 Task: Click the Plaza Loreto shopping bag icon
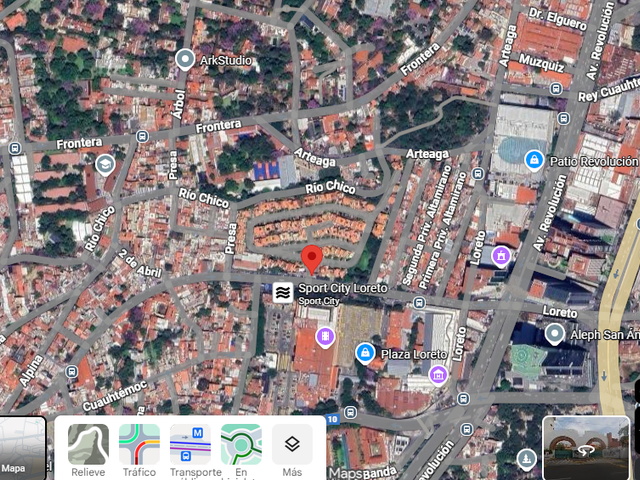pyautogui.click(x=365, y=353)
